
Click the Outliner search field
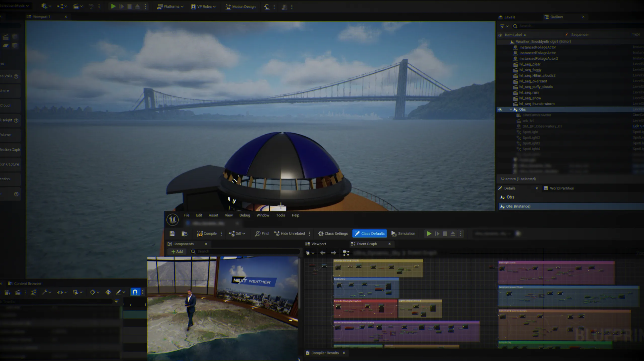coord(579,26)
